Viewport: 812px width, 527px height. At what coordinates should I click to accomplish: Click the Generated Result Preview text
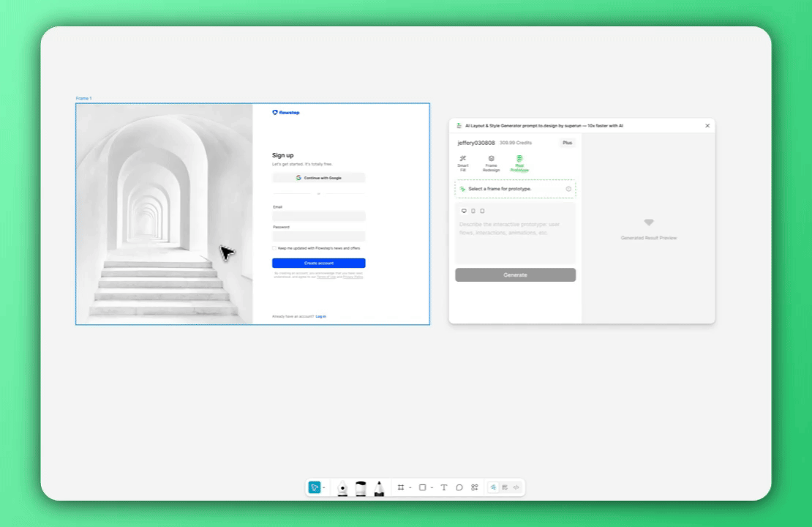[648, 238]
